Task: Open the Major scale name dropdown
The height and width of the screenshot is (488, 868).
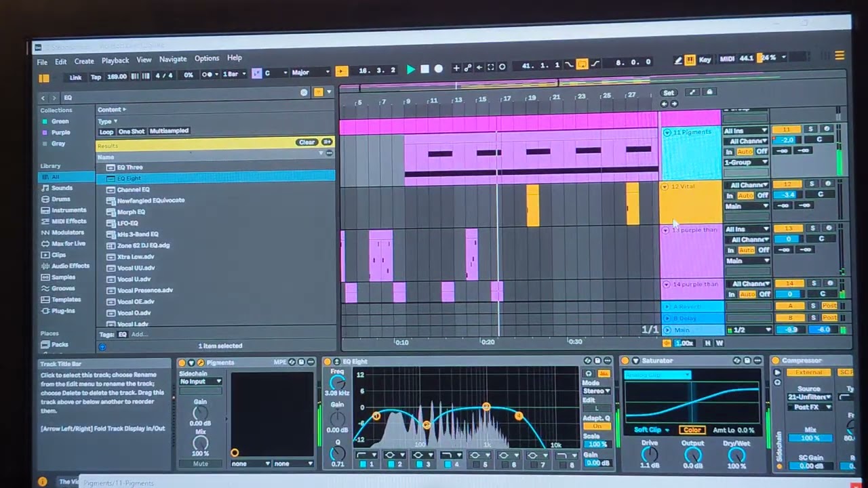Action: (310, 72)
